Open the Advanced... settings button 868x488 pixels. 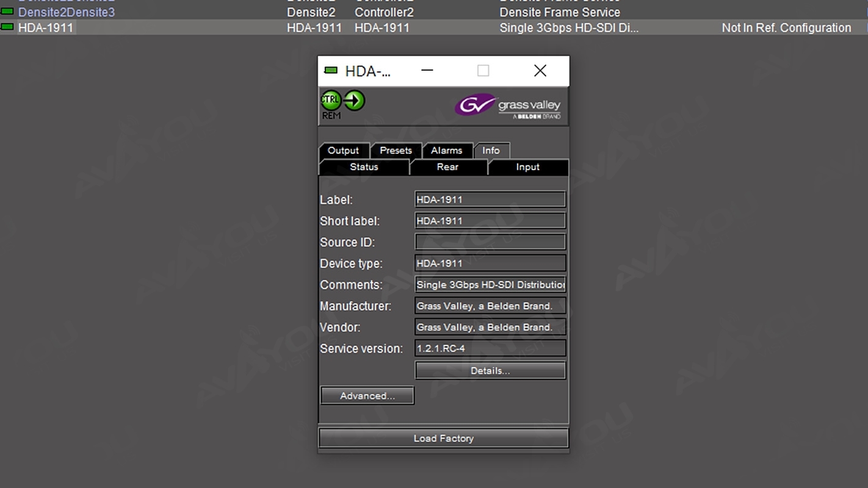367,396
